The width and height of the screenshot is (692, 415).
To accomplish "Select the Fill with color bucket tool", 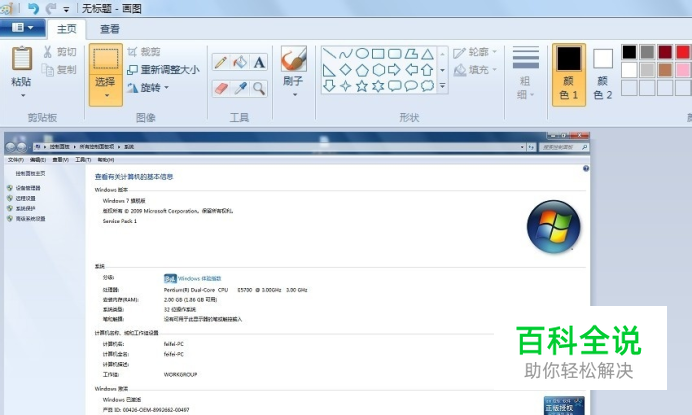I will click(x=240, y=62).
